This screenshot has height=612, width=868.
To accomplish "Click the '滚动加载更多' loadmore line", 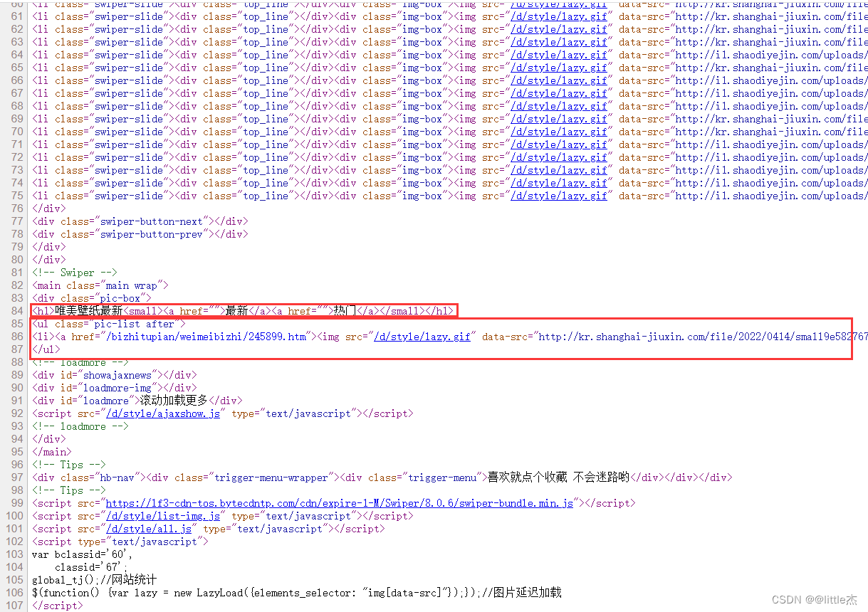I will (x=137, y=401).
